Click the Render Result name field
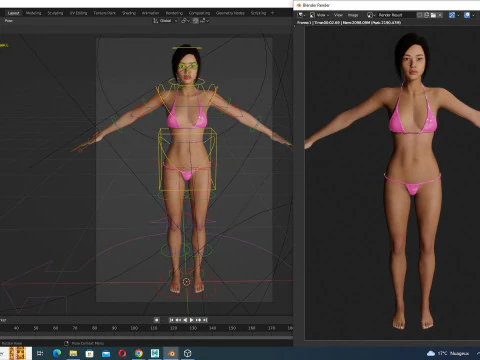This screenshot has width=480, height=360. (x=396, y=15)
